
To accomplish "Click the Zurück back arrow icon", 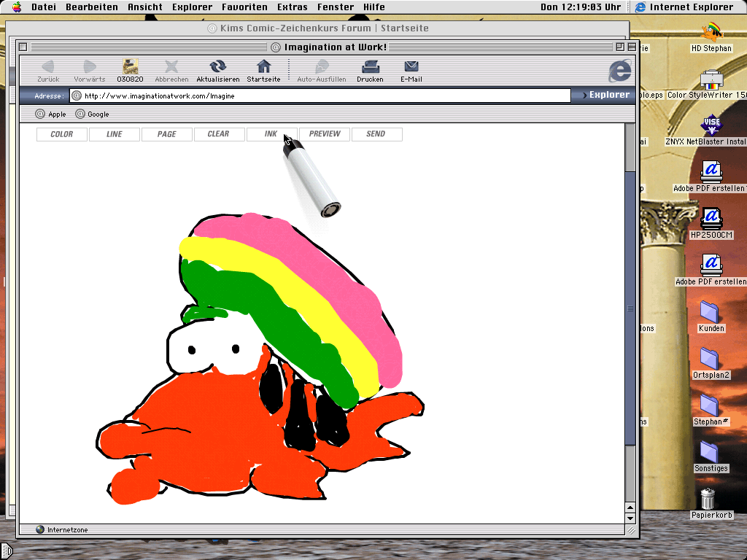I will 48,67.
